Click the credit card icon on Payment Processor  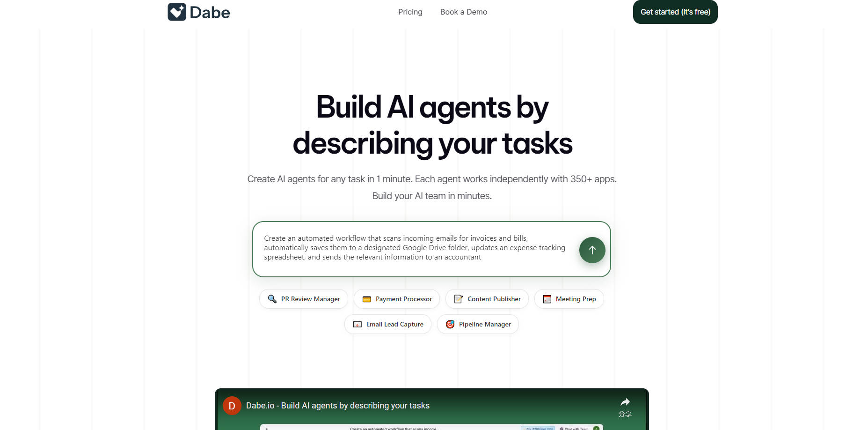point(367,299)
